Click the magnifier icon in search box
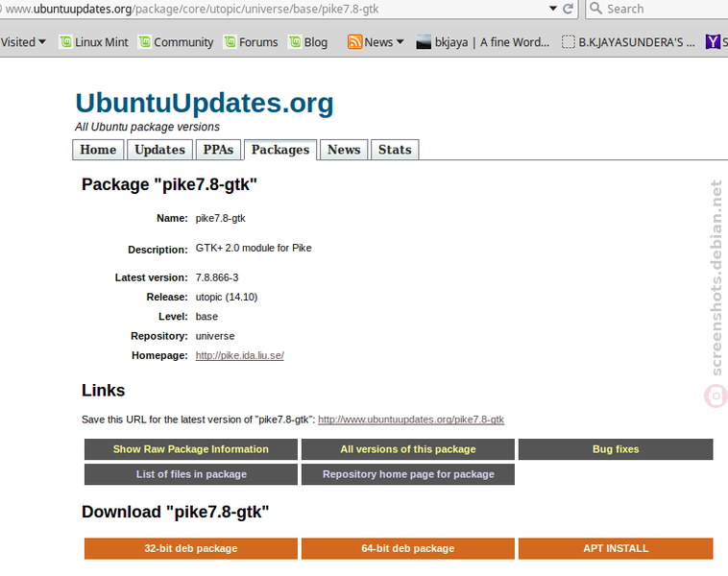Image resolution: width=728 pixels, height=576 pixels. [x=595, y=9]
